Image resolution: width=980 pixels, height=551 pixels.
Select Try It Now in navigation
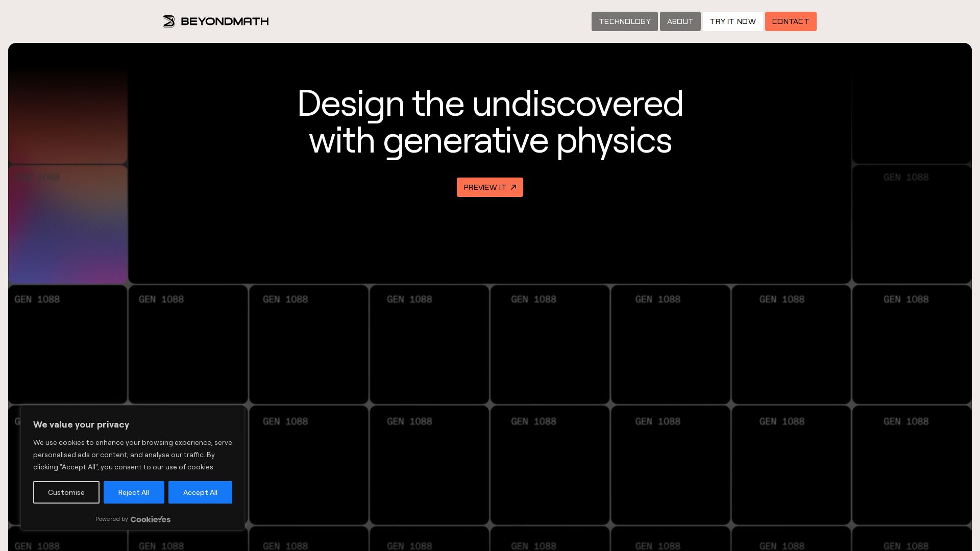(x=732, y=21)
